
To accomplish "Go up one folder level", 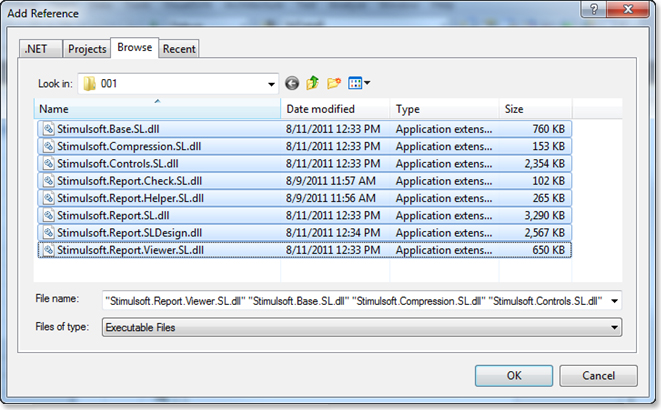I will pos(312,83).
